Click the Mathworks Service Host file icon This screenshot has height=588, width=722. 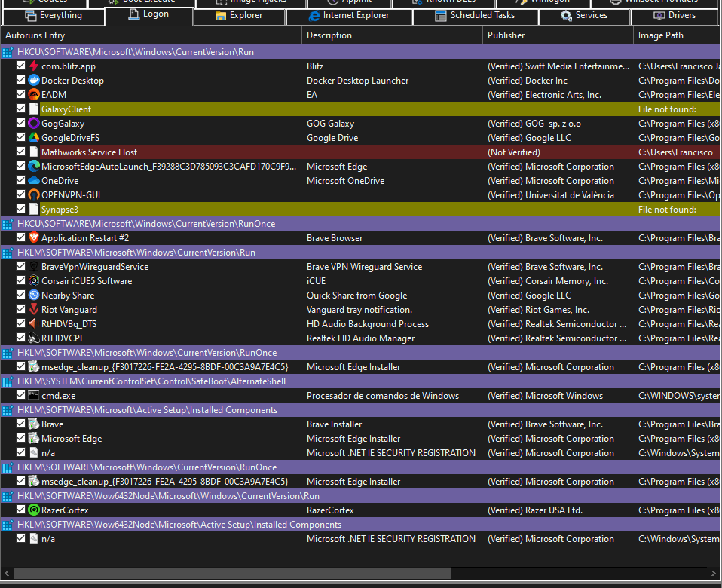(34, 152)
